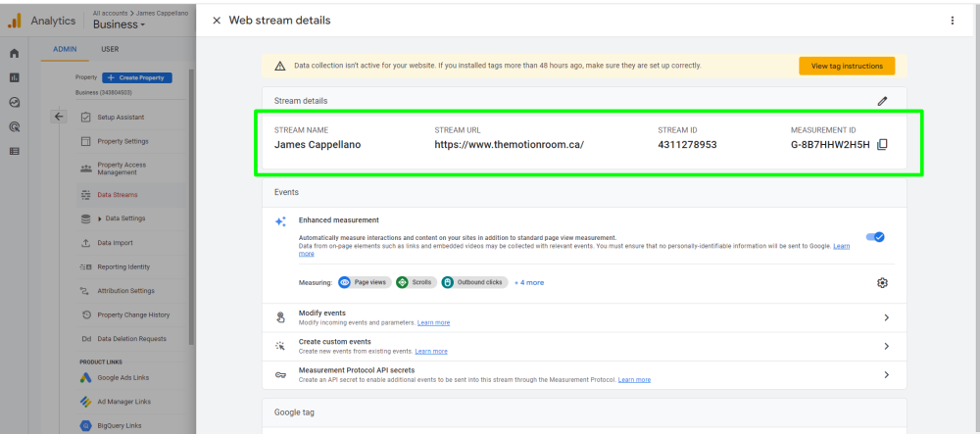Click the Create Property button
The image size is (980, 434).
tap(137, 77)
